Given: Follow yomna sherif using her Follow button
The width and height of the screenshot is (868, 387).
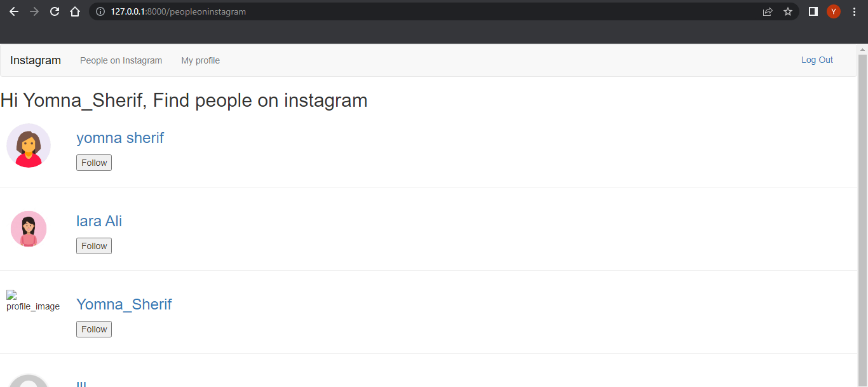Looking at the screenshot, I should point(93,163).
